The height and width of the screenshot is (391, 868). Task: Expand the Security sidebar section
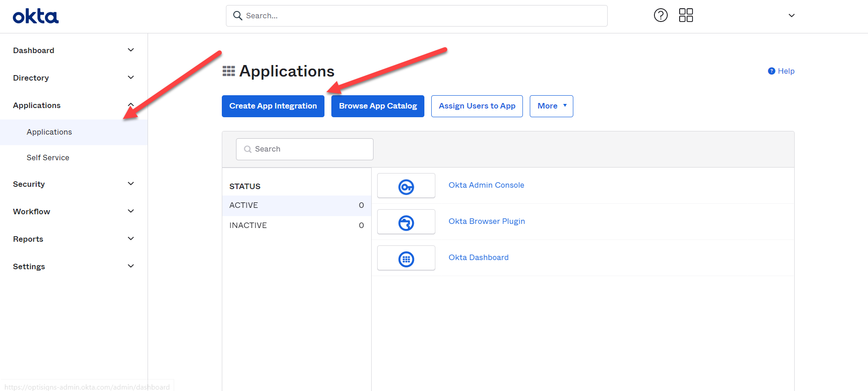131,184
